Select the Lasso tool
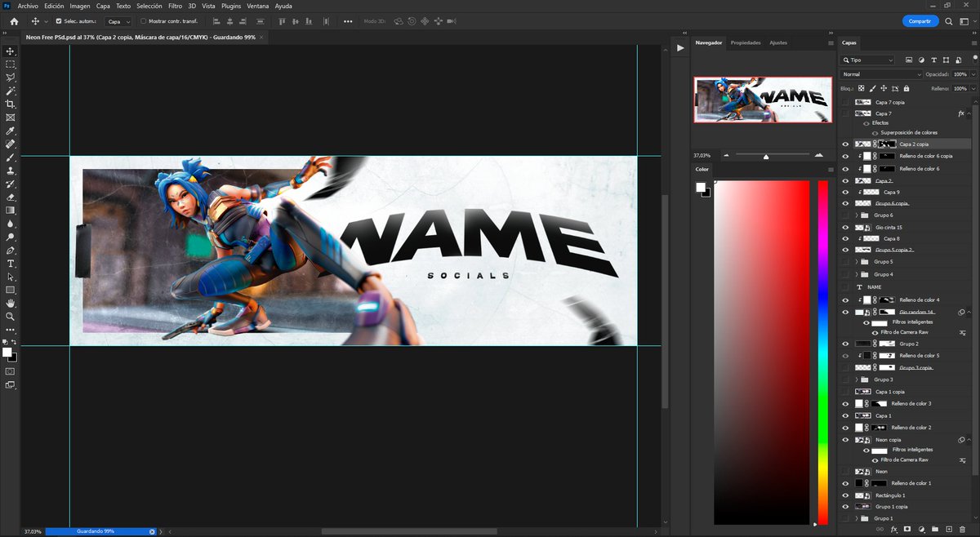 tap(10, 78)
